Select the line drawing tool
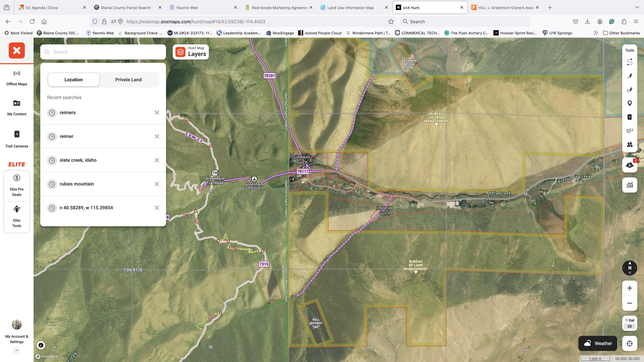The height and width of the screenshot is (362, 644). [x=629, y=76]
